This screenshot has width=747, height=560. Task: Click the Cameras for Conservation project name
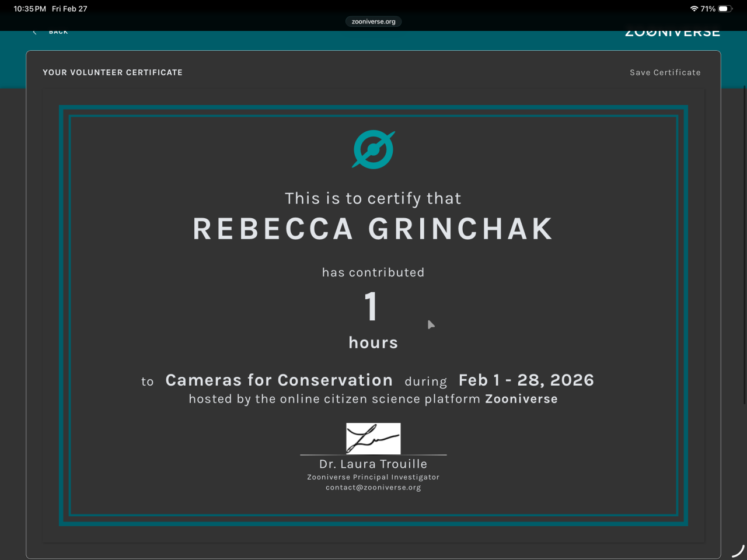[x=279, y=380]
